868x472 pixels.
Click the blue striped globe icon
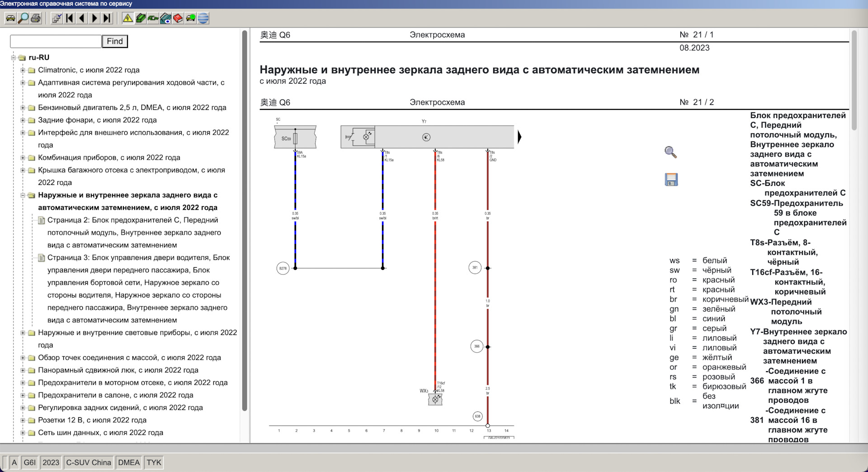203,19
